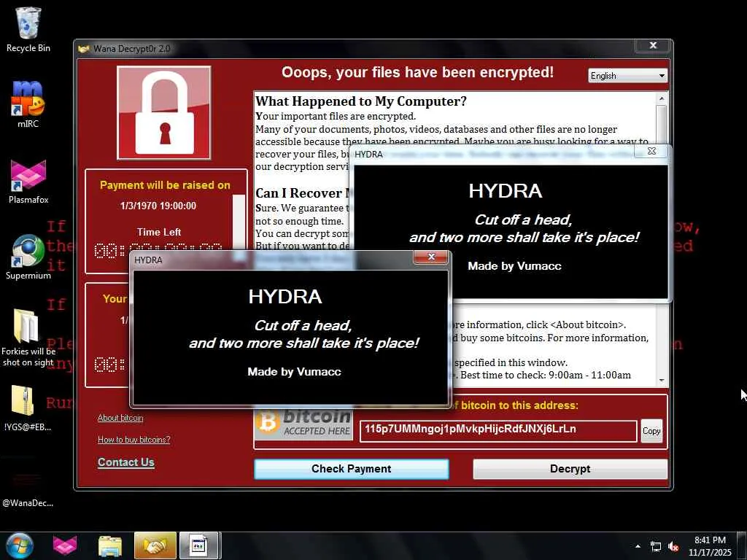This screenshot has width=747, height=560.
Task: Click the 'Time Left' label
Action: (x=158, y=232)
